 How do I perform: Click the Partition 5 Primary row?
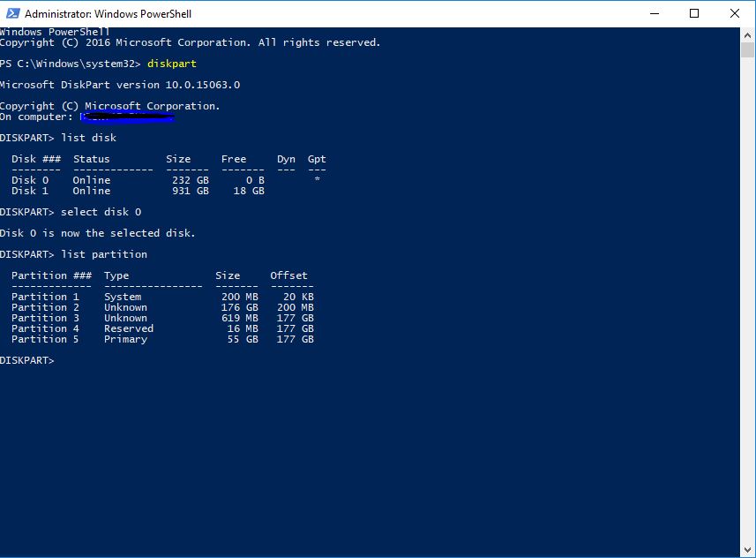162,339
